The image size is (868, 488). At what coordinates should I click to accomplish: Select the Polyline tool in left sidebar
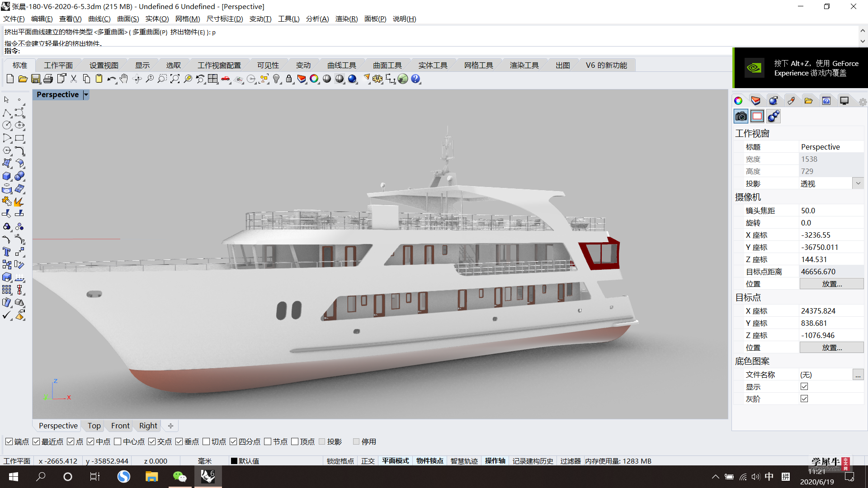tap(7, 113)
